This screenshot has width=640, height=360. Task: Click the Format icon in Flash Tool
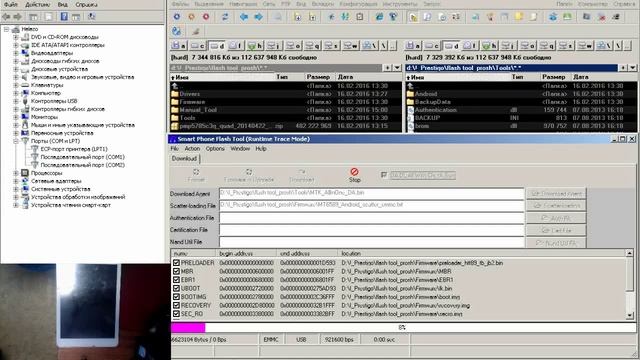[x=196, y=172]
